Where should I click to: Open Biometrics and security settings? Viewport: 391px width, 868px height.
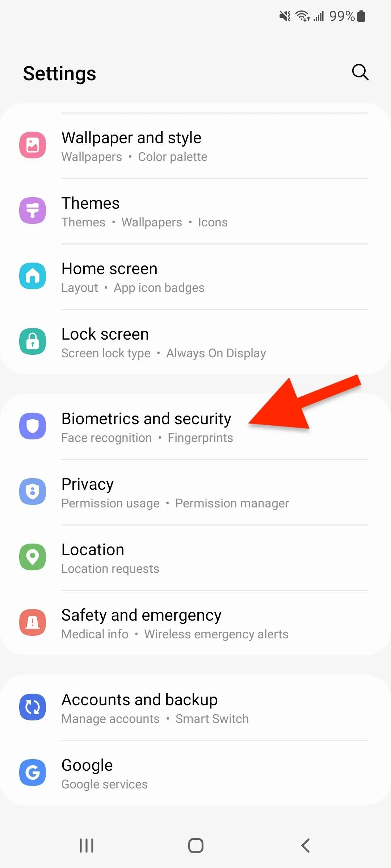pyautogui.click(x=195, y=427)
